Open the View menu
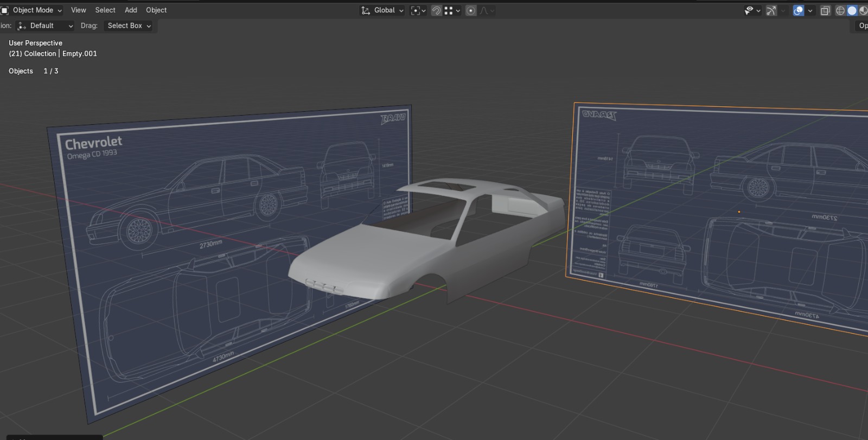 coord(79,10)
